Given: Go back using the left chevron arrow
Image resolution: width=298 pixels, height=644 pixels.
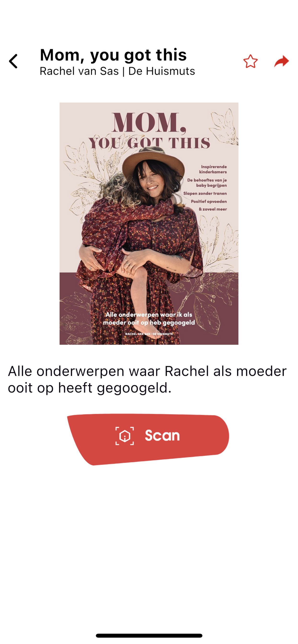Looking at the screenshot, I should [x=13, y=61].
